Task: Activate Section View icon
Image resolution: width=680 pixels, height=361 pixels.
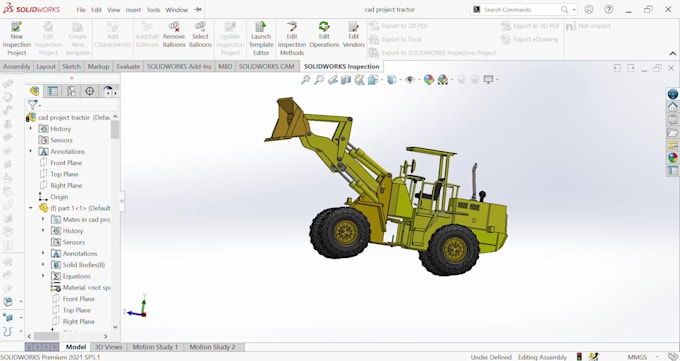Action: click(346, 79)
